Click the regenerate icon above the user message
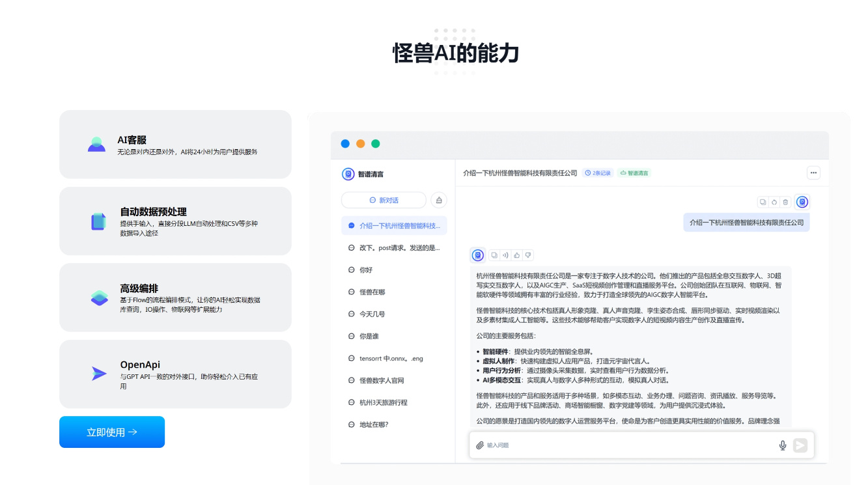868x485 pixels. coord(774,202)
